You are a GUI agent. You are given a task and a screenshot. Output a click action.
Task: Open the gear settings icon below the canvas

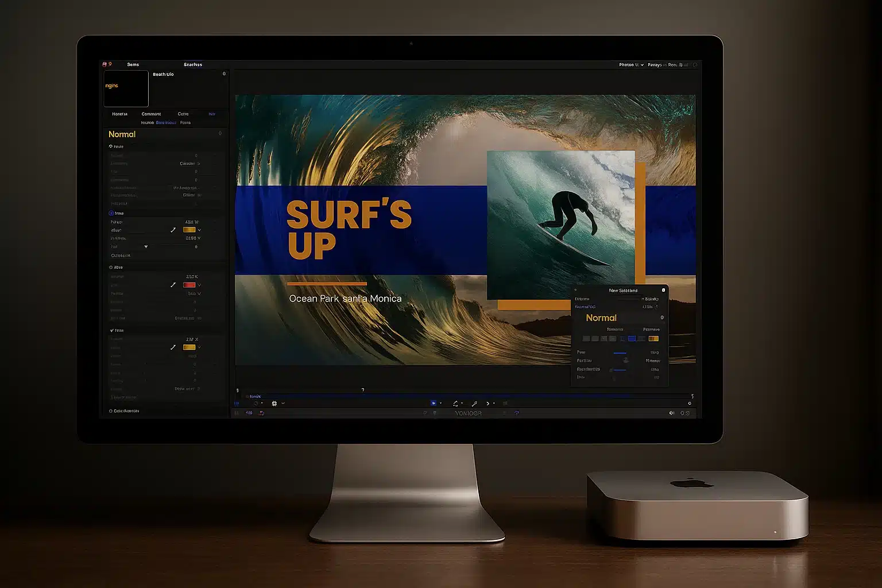(x=274, y=403)
